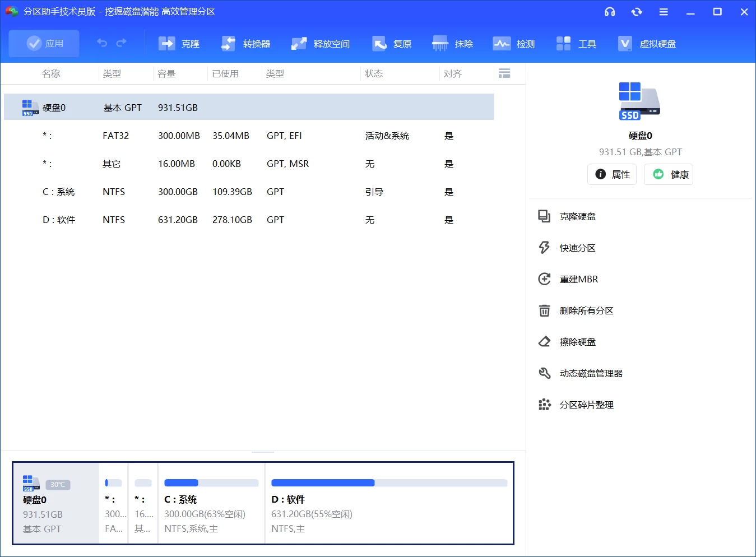Launch the Free Up Space (释放空间) tool
This screenshot has width=756, height=557.
[299, 43]
